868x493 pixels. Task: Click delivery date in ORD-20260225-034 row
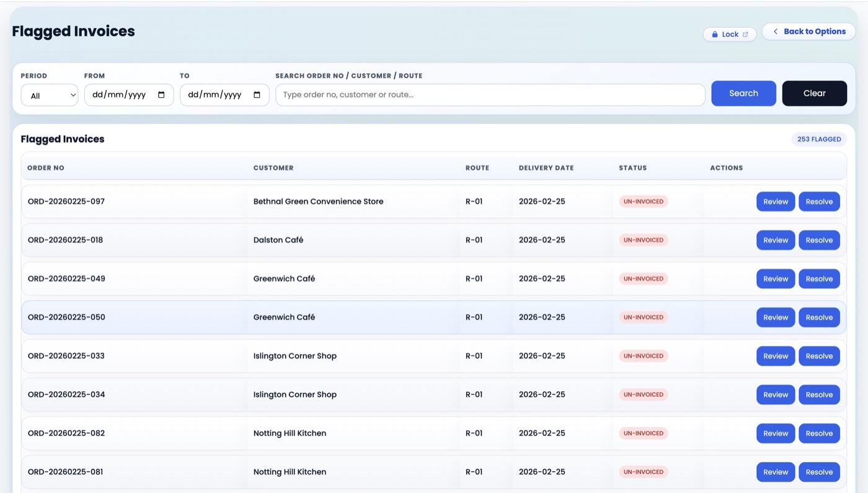coord(542,394)
